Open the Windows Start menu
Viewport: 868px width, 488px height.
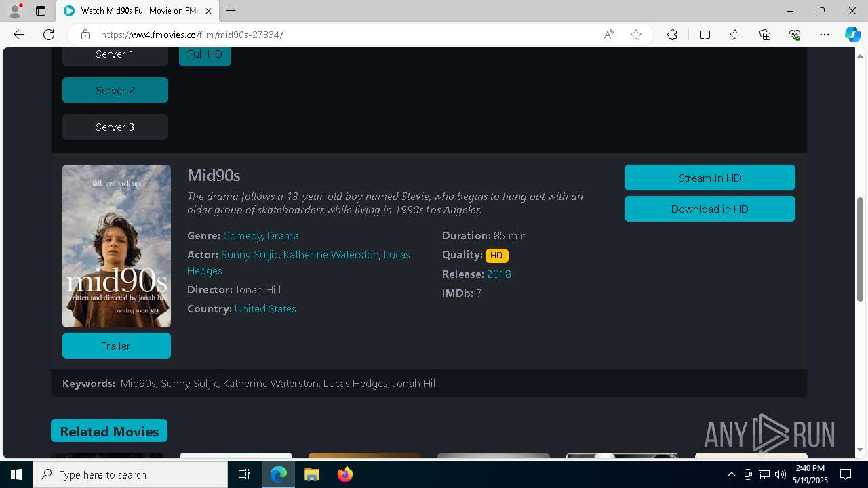[16, 474]
